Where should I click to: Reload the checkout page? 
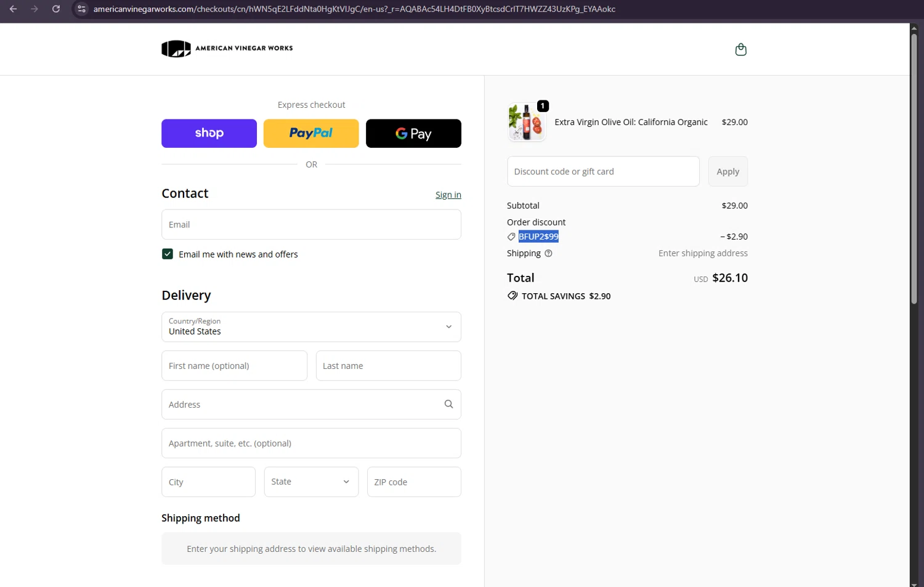pyautogui.click(x=56, y=9)
